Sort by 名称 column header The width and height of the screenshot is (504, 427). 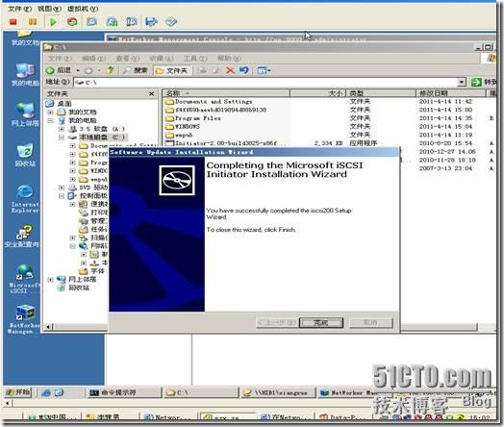click(227, 93)
